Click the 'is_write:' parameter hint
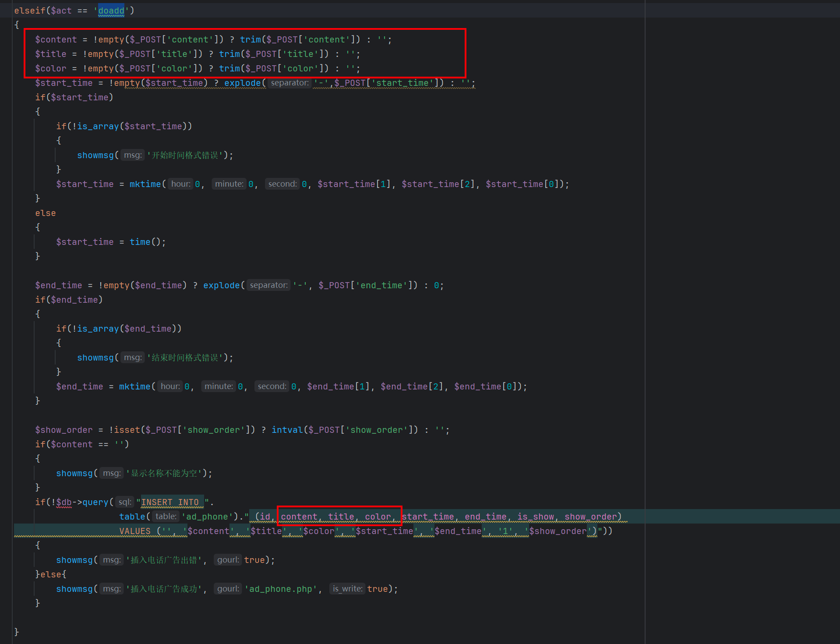 pyautogui.click(x=347, y=589)
